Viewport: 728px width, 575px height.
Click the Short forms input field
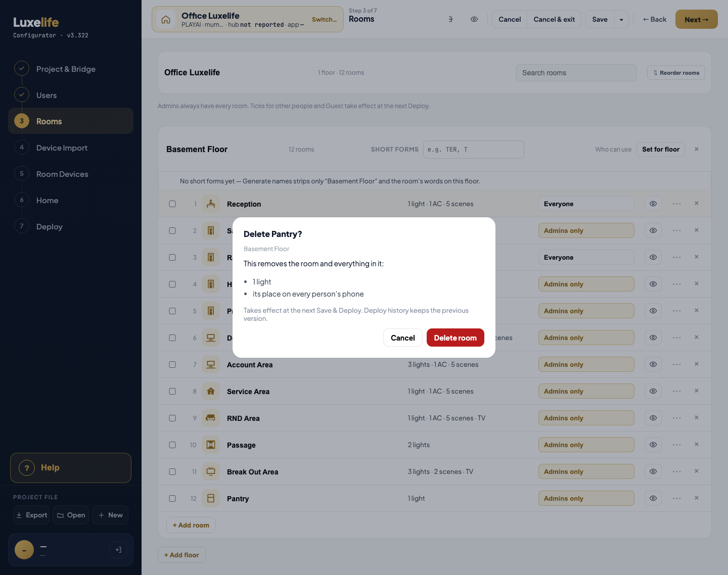(474, 150)
